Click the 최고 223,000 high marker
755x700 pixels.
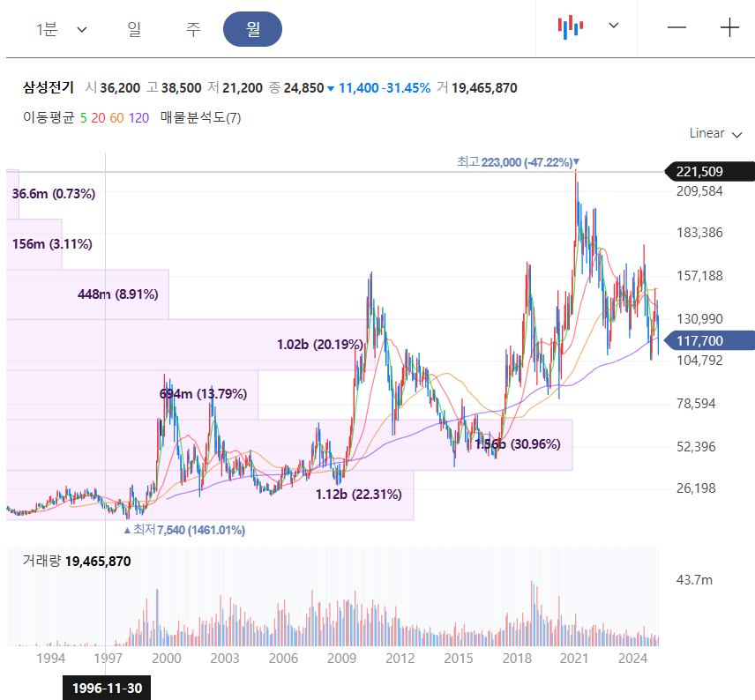coord(518,162)
